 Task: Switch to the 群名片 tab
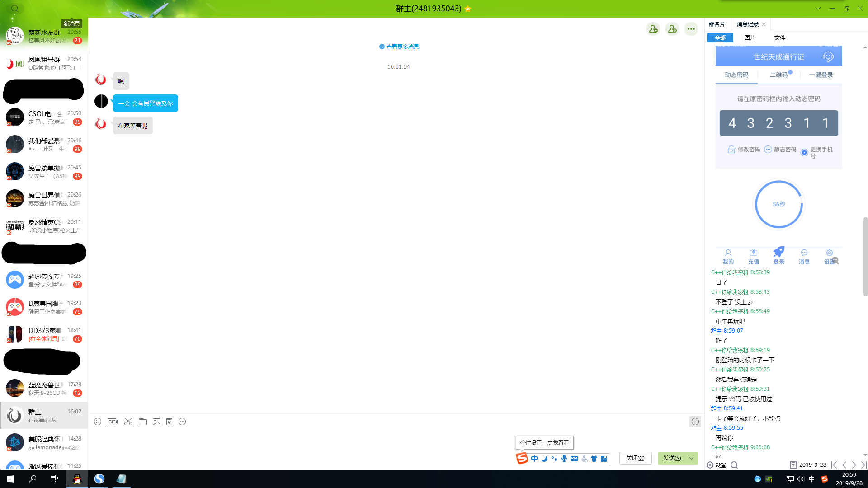(x=717, y=24)
